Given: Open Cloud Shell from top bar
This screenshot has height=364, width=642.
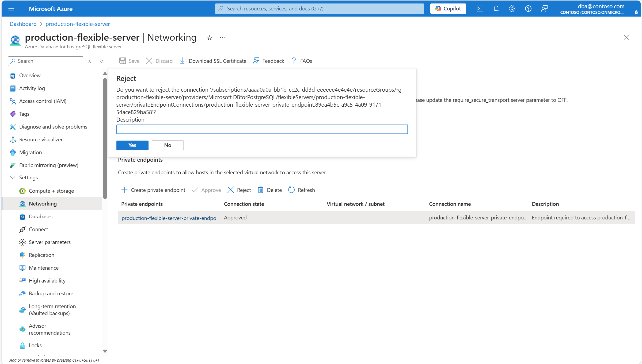Looking at the screenshot, I should click(x=480, y=9).
